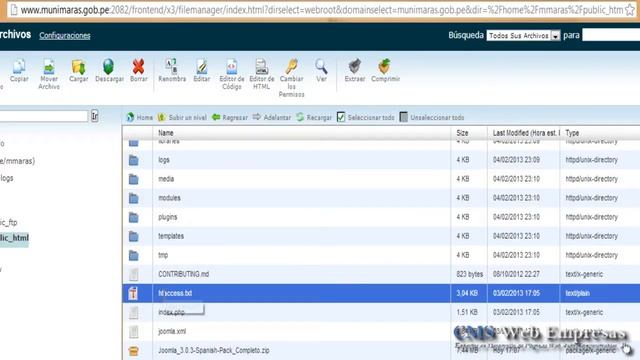Image resolution: width=640 pixels, height=360 pixels.
Task: Select the public_html tree folder
Action: pos(14,238)
